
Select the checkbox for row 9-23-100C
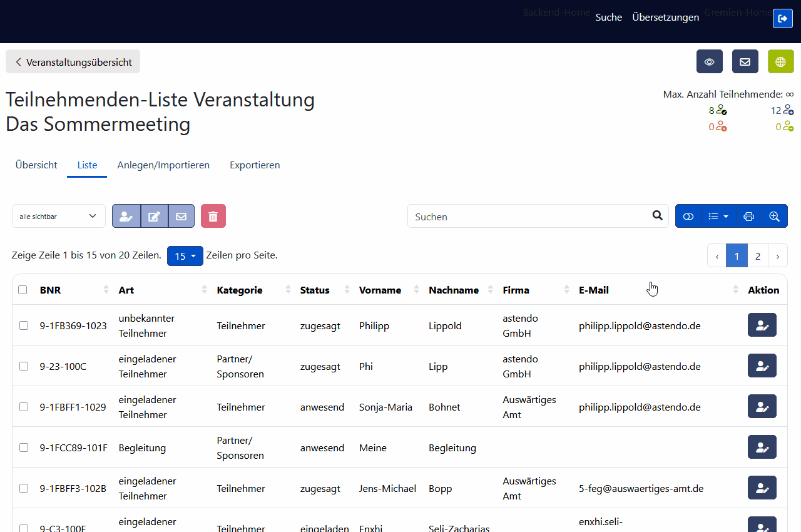[x=23, y=366]
